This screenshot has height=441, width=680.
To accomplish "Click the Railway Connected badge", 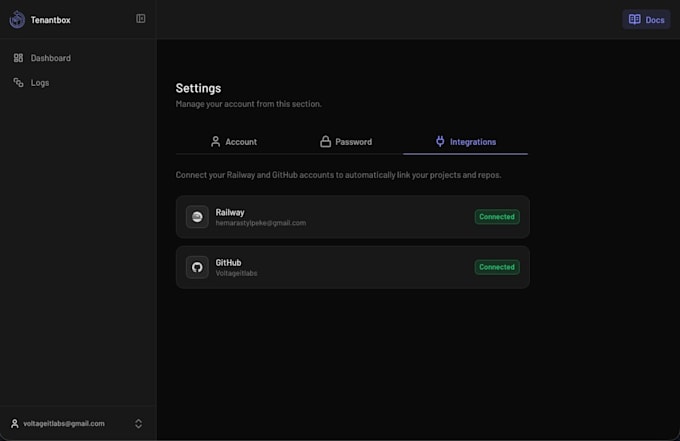I will (497, 217).
